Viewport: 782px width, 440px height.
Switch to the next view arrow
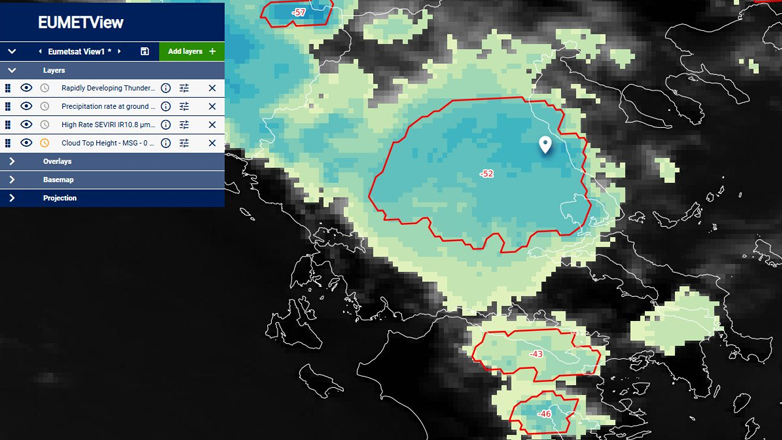click(x=120, y=51)
